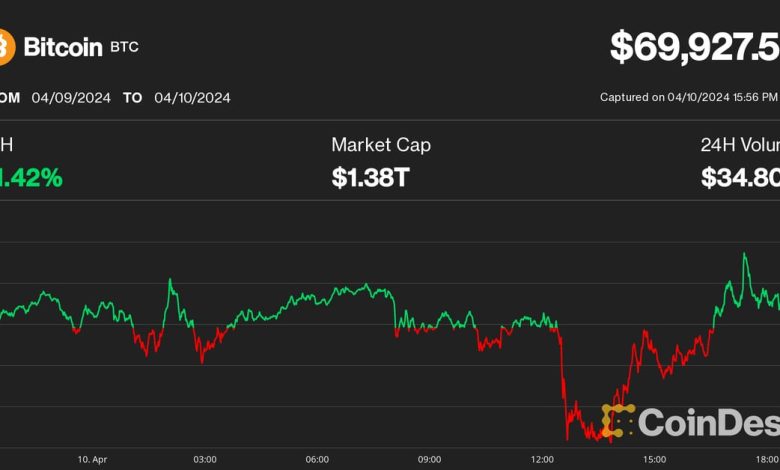Open the 04/10/2024 end date field

pyautogui.click(x=192, y=97)
